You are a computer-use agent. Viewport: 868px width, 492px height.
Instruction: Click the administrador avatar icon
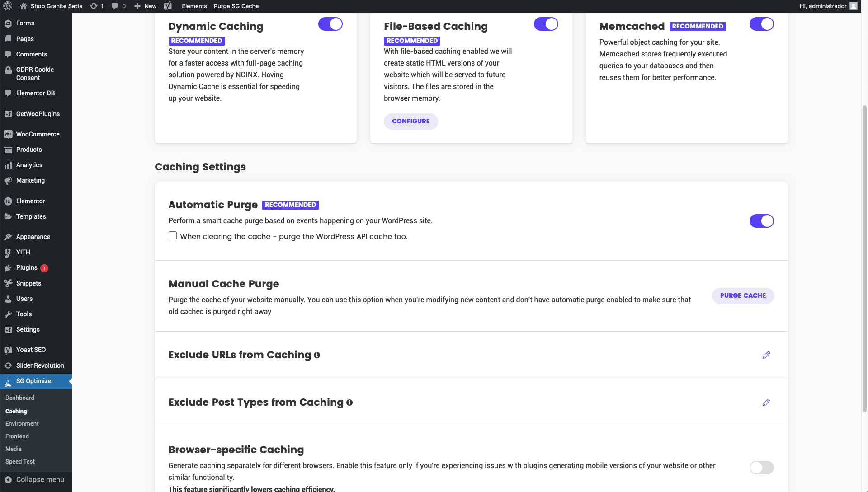click(x=854, y=6)
